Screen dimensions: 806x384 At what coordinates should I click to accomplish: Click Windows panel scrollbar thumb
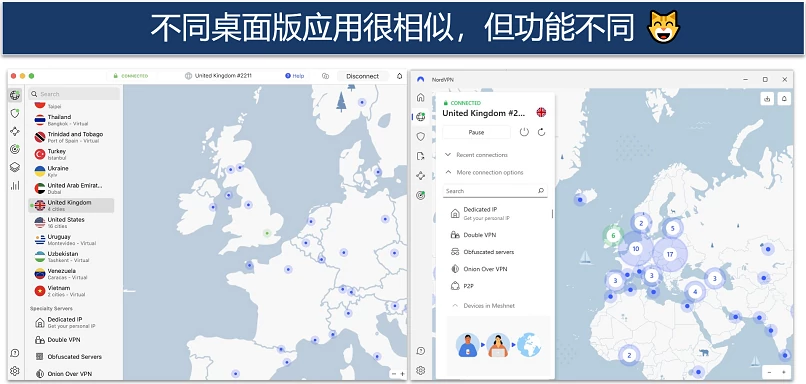click(x=553, y=213)
